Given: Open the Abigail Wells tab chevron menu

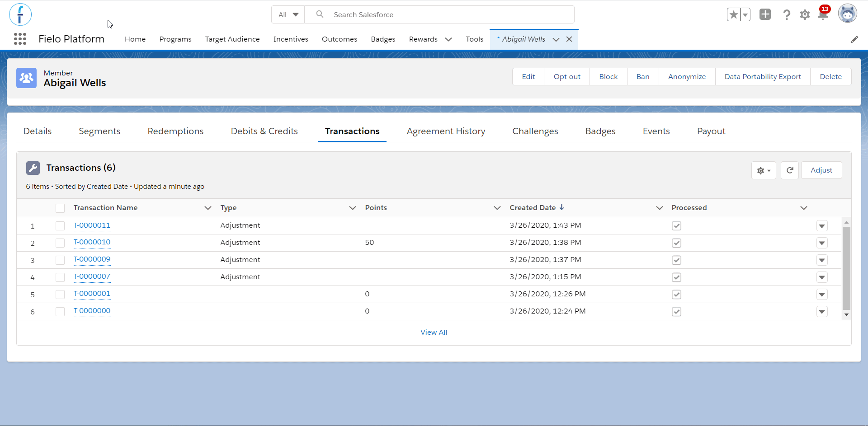Looking at the screenshot, I should 556,39.
